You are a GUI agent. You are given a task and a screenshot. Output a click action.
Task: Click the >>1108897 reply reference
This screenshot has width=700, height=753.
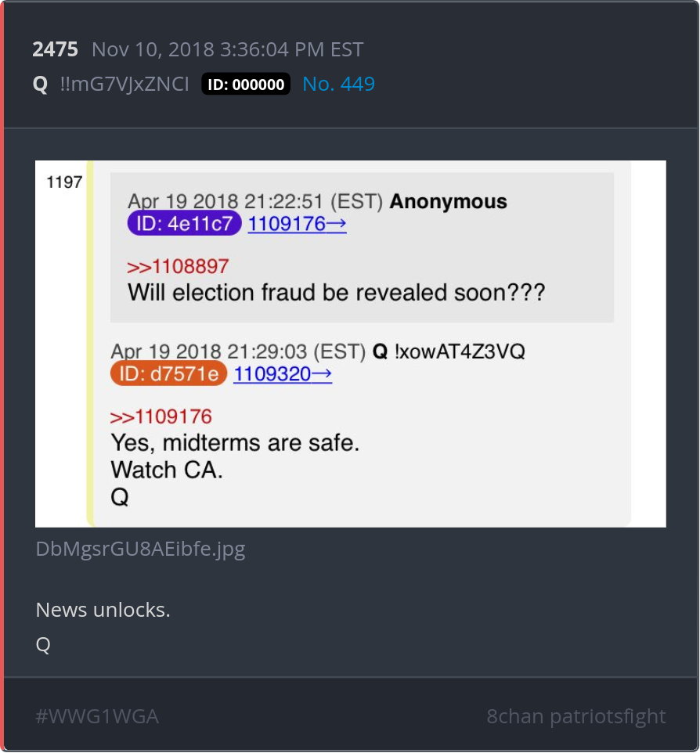point(178,267)
